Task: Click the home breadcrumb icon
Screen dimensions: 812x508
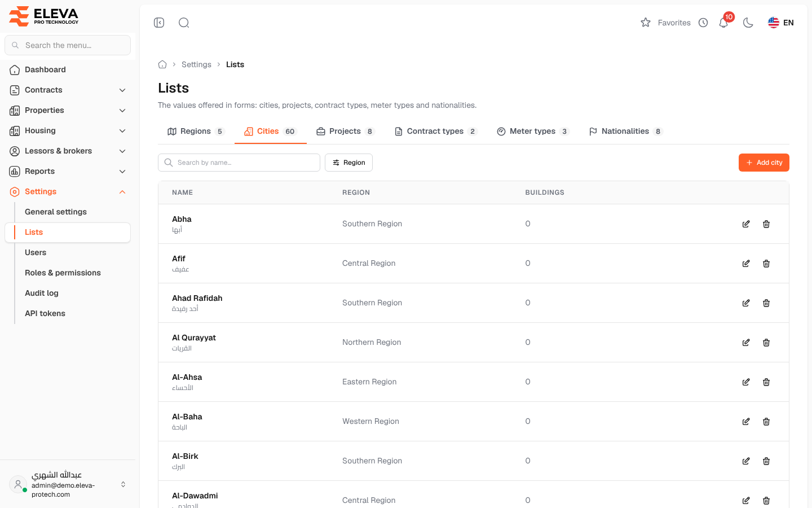Action: [162, 64]
